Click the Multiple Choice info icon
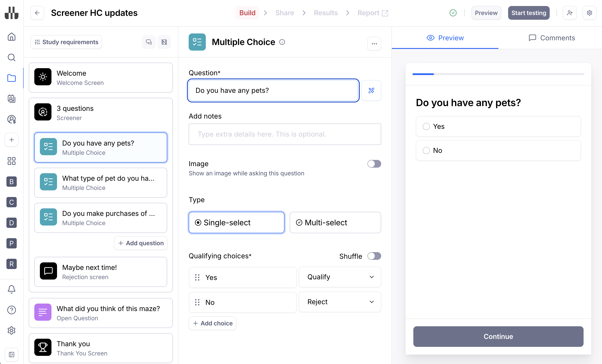 point(282,42)
